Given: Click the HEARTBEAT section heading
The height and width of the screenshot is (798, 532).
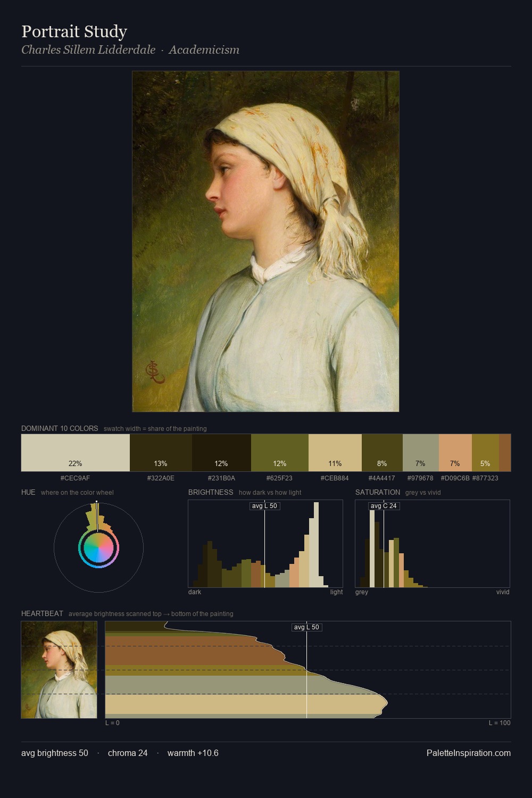Looking at the screenshot, I should pyautogui.click(x=42, y=613).
